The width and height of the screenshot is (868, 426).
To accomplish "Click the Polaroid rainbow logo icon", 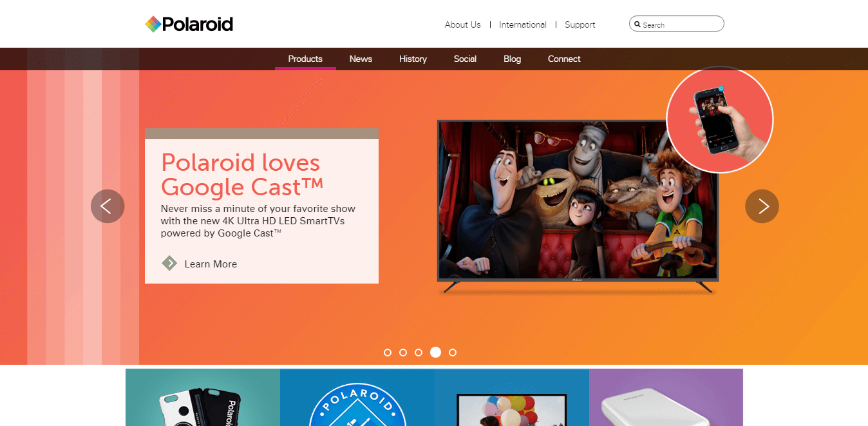I will [x=153, y=24].
